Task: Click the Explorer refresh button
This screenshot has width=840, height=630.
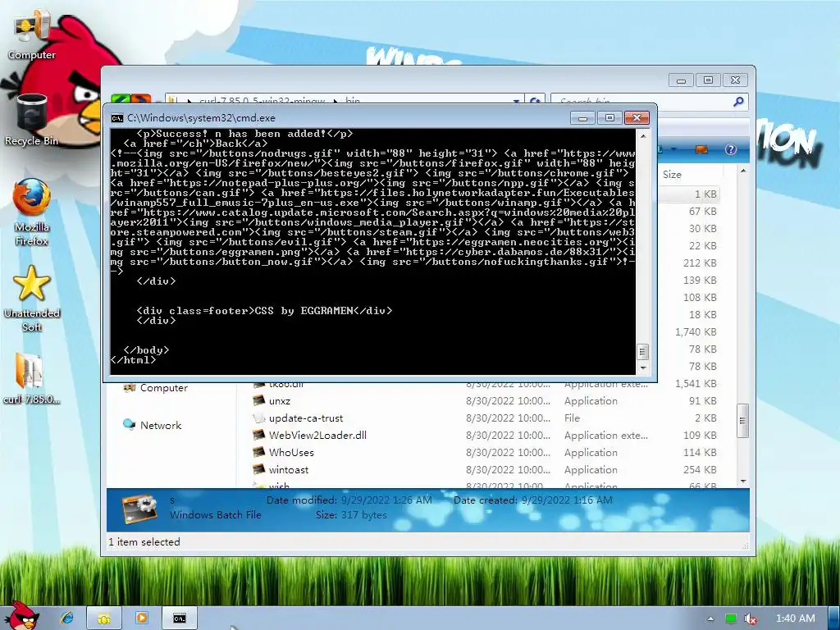Action: (535, 100)
